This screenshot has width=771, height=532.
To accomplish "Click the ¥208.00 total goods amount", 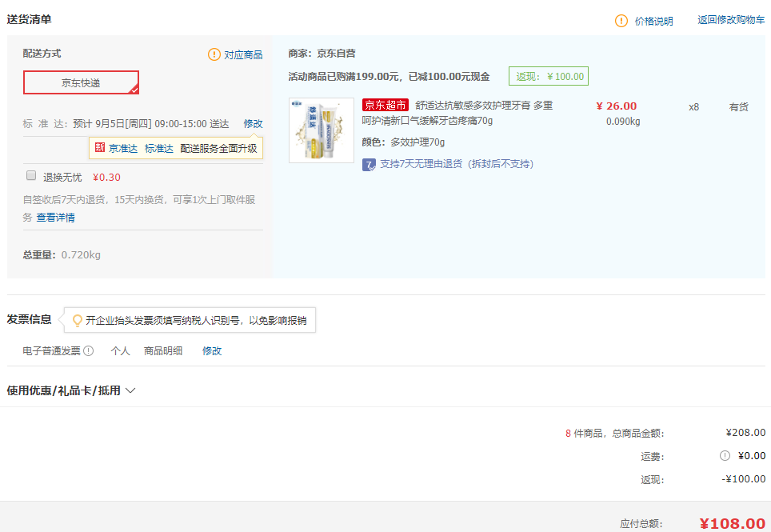I will click(x=745, y=432).
